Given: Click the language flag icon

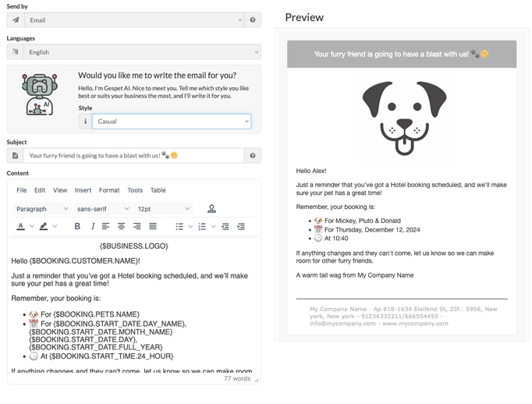Looking at the screenshot, I should [16, 52].
